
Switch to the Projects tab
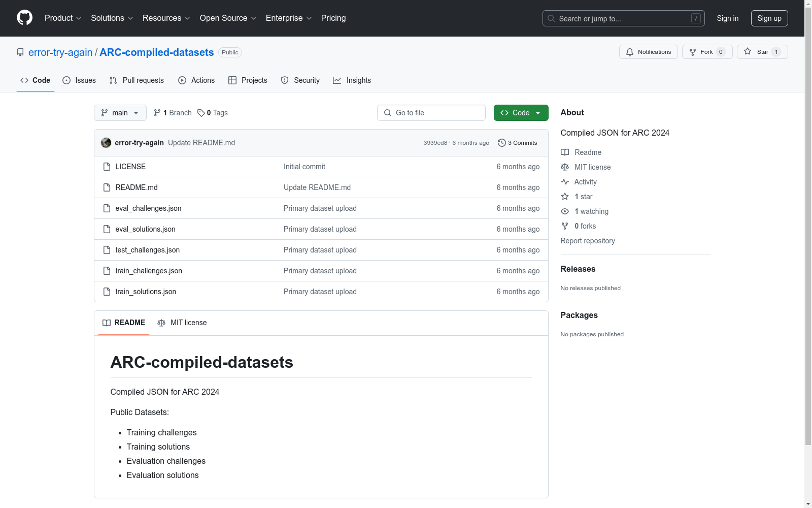(248, 80)
